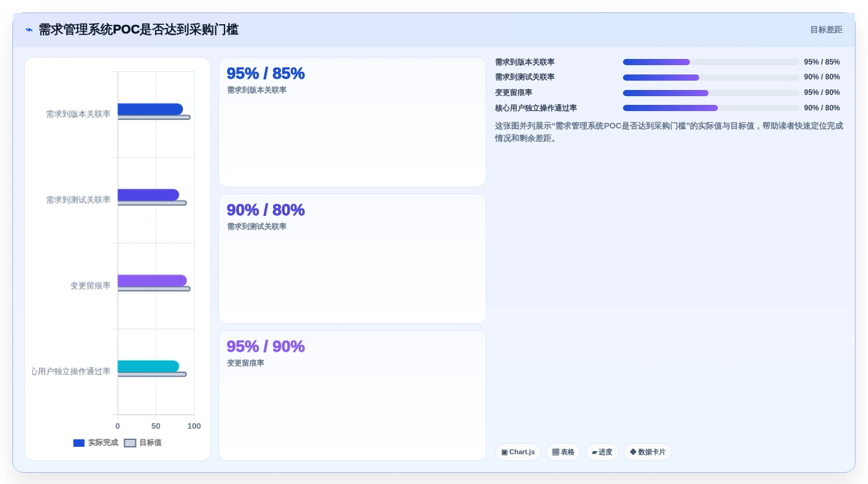The image size is (868, 484).
Task: Click the 变更留痕率 axis label in chart
Action: [91, 285]
